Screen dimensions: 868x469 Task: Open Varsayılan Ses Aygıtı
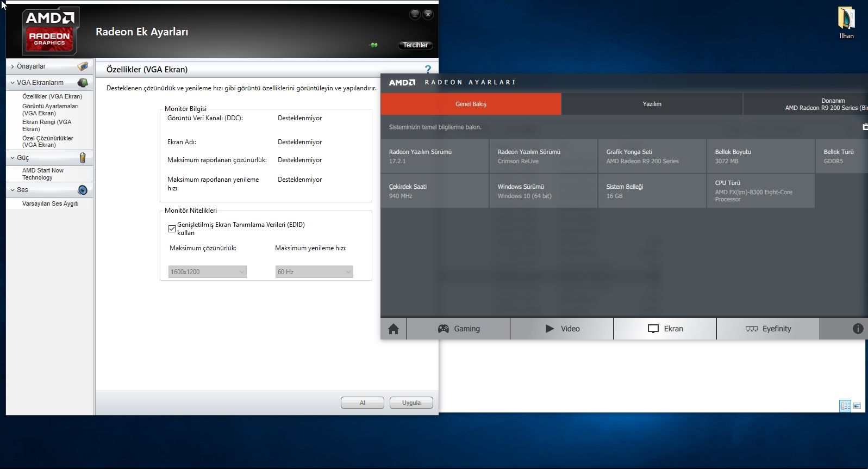[50, 203]
